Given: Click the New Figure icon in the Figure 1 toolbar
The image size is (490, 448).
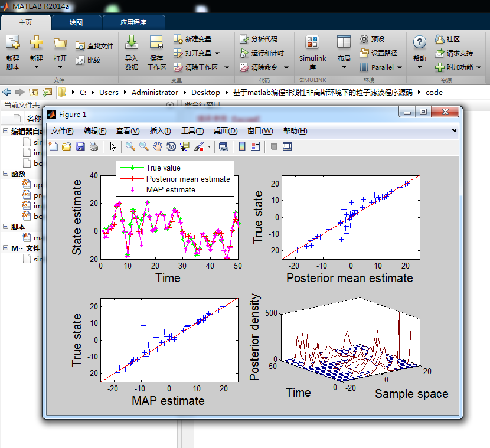Looking at the screenshot, I should coord(54,146).
